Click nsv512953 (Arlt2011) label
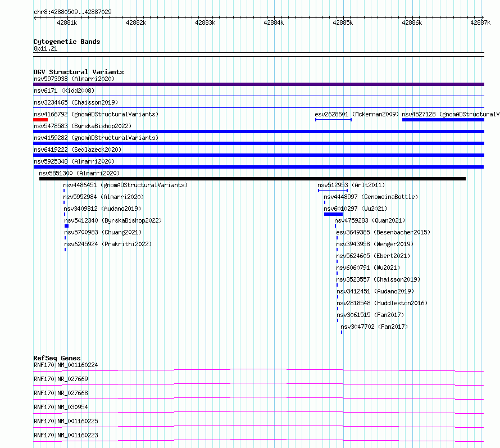 click(x=351, y=185)
